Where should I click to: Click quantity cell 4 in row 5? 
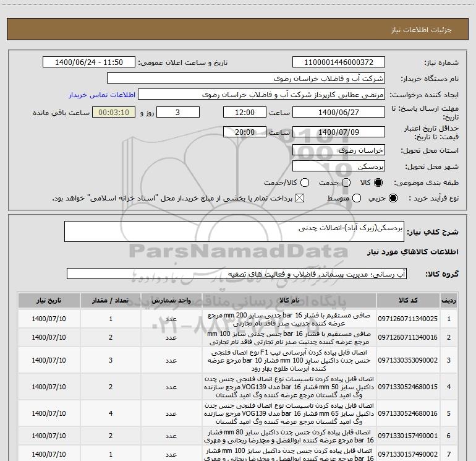tap(111, 413)
